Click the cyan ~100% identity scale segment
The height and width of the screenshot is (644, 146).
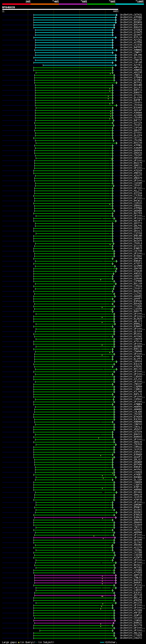[130, 4]
